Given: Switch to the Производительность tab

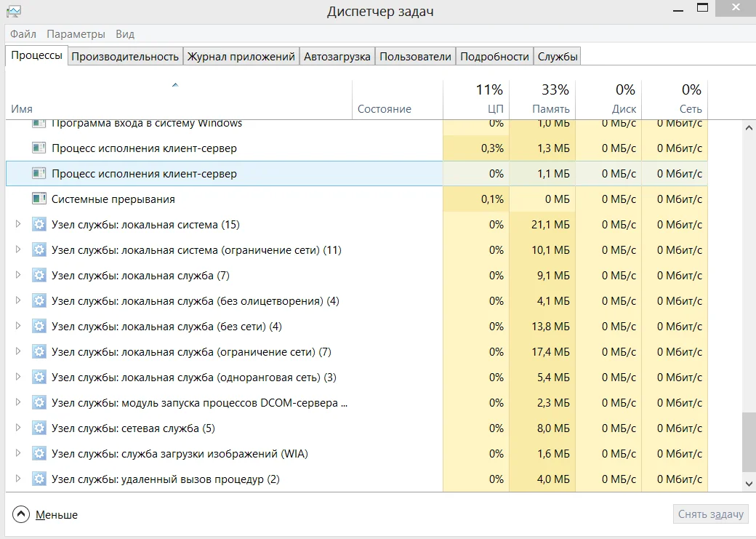Looking at the screenshot, I should pos(125,57).
